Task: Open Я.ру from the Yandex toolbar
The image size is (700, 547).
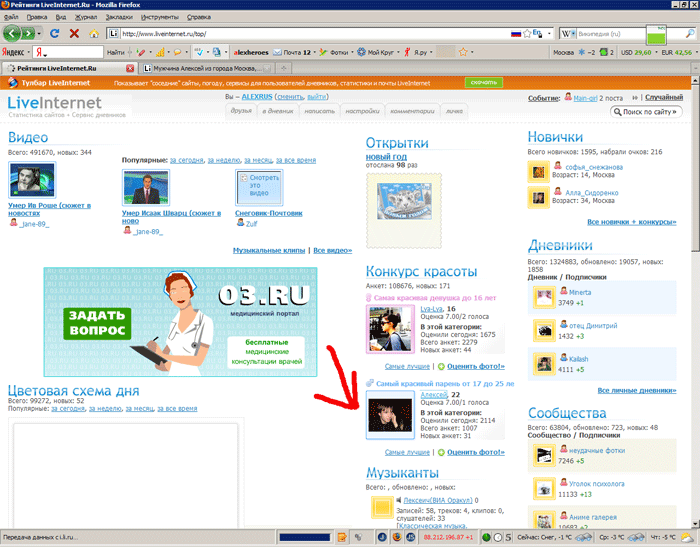Action: [416, 52]
